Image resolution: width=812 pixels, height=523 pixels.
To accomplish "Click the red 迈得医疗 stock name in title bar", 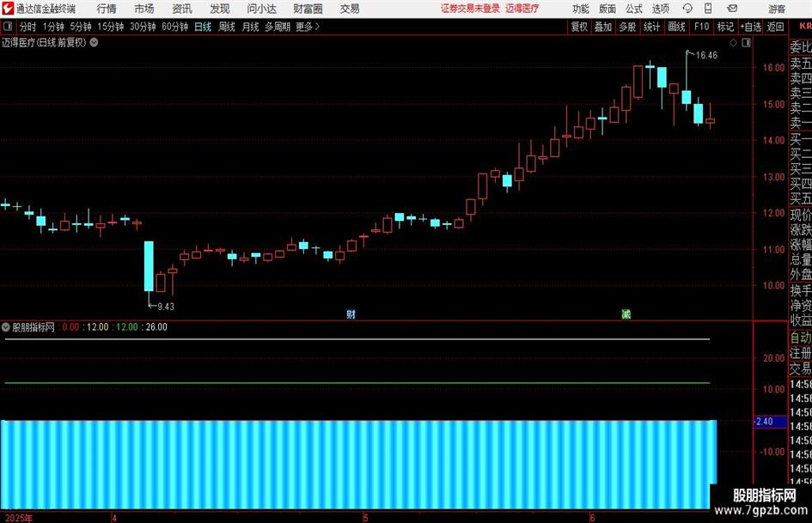I will [x=522, y=9].
